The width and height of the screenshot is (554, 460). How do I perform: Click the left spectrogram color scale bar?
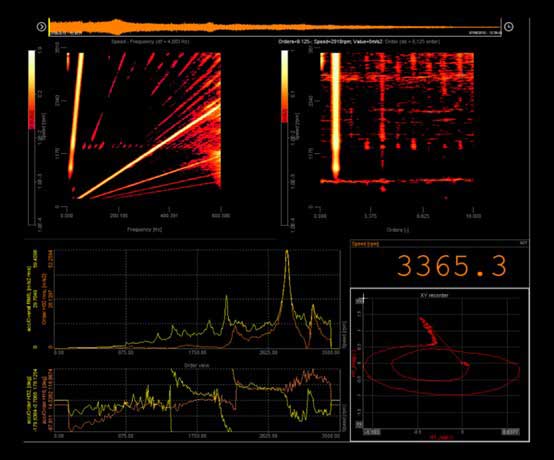click(x=32, y=137)
